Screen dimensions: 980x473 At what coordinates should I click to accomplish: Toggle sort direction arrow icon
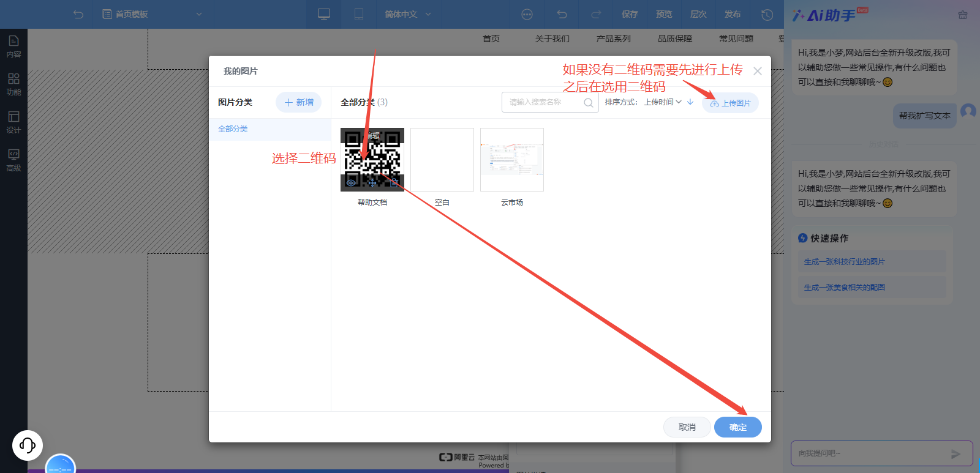point(690,102)
